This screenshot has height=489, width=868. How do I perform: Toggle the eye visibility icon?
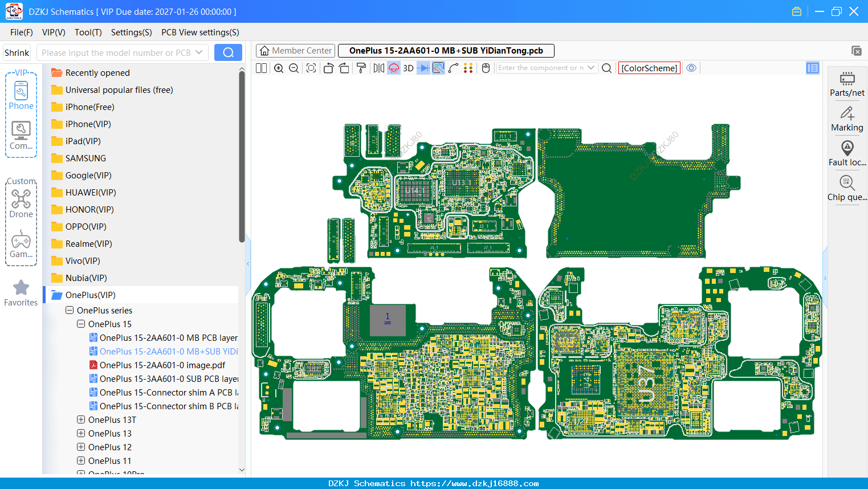click(691, 68)
